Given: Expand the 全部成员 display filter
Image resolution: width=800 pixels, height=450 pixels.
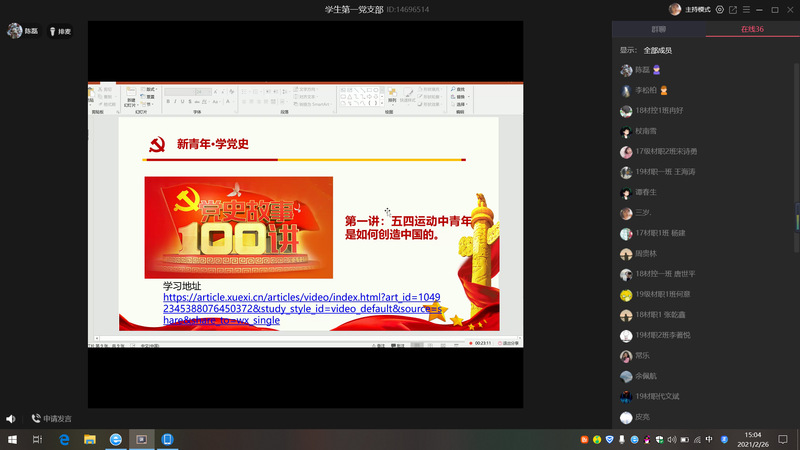Looking at the screenshot, I should pyautogui.click(x=657, y=50).
